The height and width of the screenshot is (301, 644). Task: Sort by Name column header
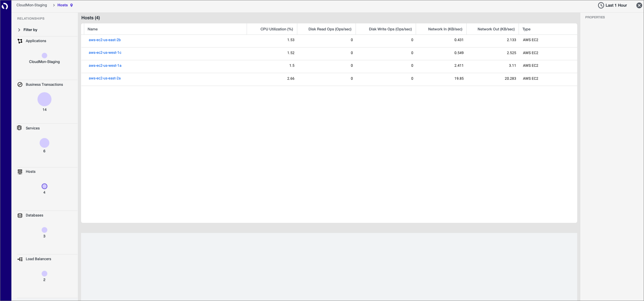pyautogui.click(x=92, y=29)
